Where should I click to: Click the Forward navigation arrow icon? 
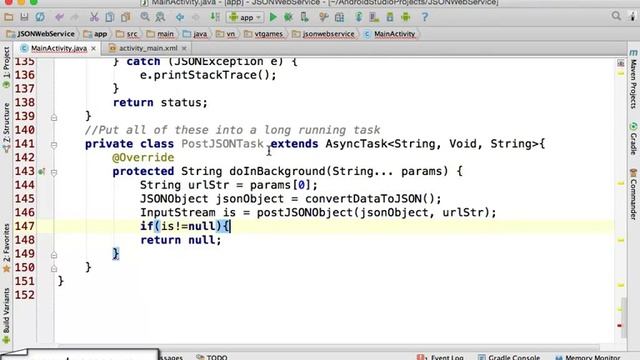196,17
